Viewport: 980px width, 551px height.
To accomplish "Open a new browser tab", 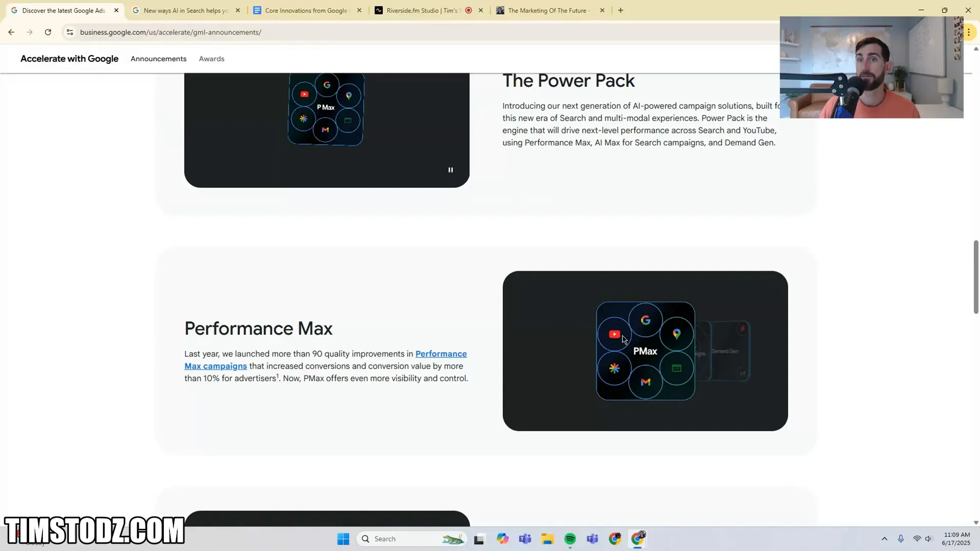I will (621, 10).
